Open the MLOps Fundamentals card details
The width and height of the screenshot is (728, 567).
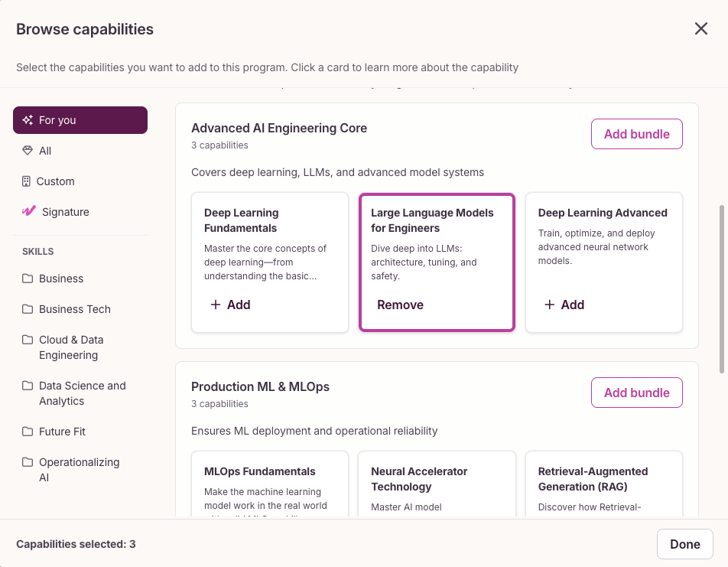[x=270, y=484]
